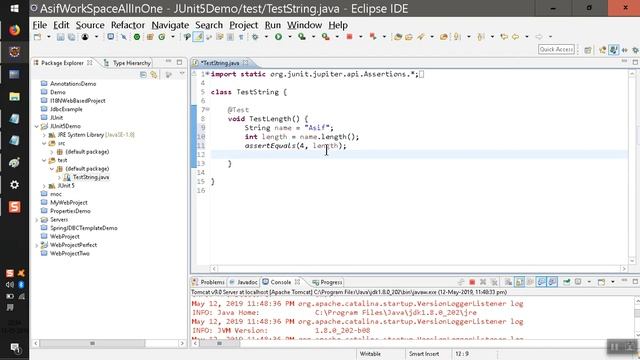Terminate Tomcat with console red stop button
This screenshot has height=360, width=640.
point(472,282)
